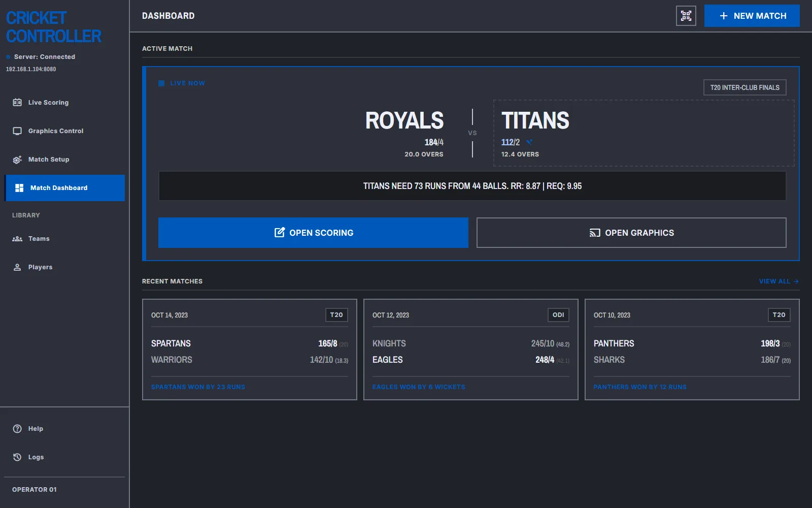Click the Match Setup gear icon
Viewport: 812px width, 508px height.
click(17, 160)
